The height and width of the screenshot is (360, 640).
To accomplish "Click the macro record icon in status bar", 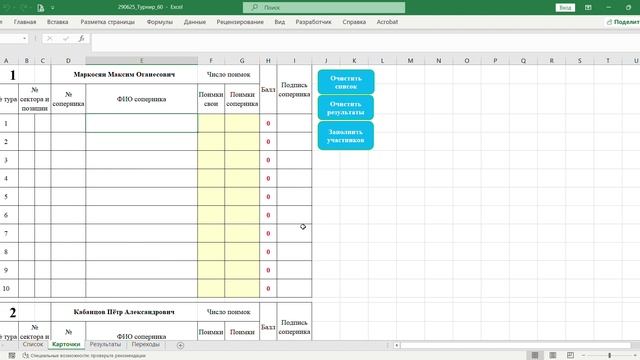I will pyautogui.click(x=12, y=356).
